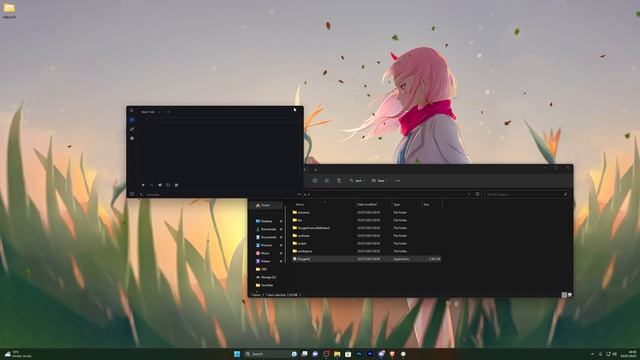The image size is (640, 360).
Task: Open settings gear in editor bottom-left
Action: click(132, 194)
